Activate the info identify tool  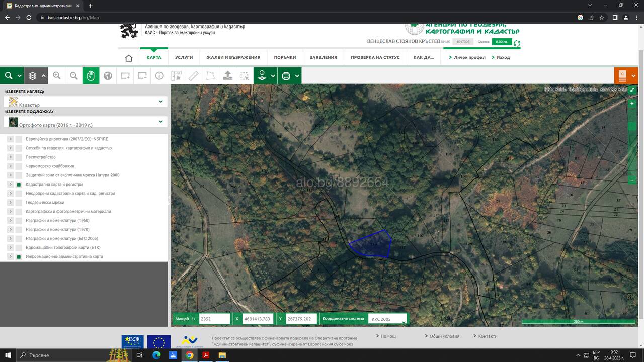[x=159, y=76]
